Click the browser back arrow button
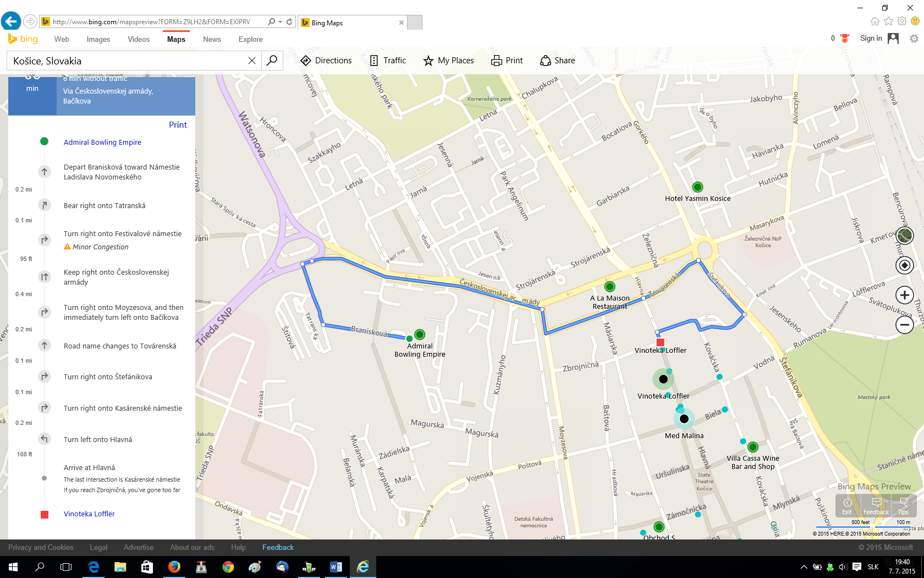 coord(11,21)
